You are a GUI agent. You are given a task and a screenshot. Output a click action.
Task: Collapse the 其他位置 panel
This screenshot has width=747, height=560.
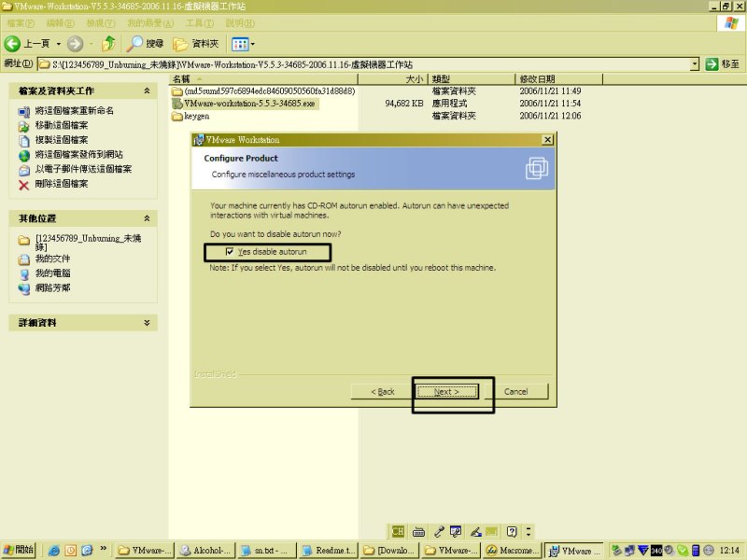(x=147, y=218)
